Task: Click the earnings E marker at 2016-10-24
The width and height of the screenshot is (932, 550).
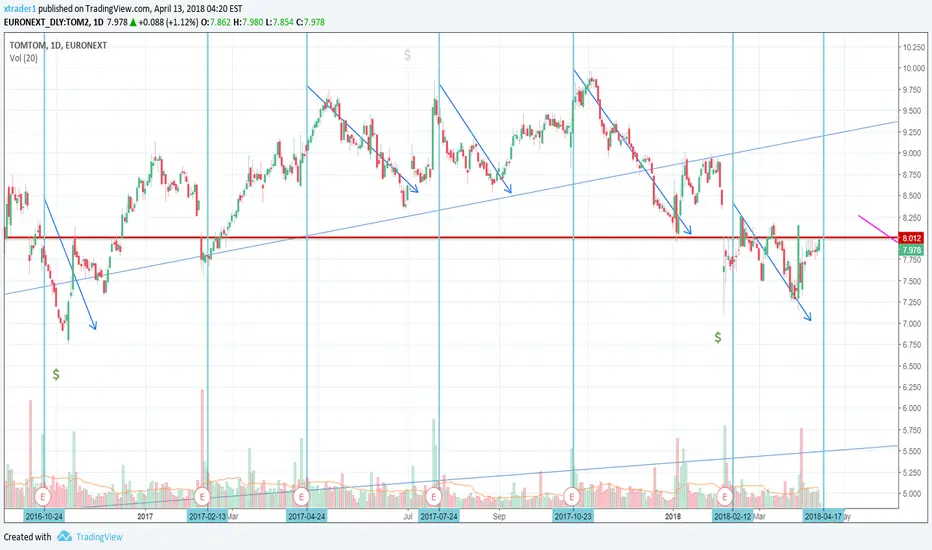Action: pos(43,496)
